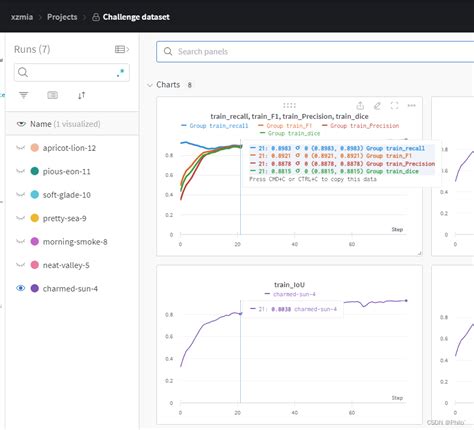This screenshot has height=430, width=474.
Task: Collapse the Charts section chevron
Action: click(150, 85)
